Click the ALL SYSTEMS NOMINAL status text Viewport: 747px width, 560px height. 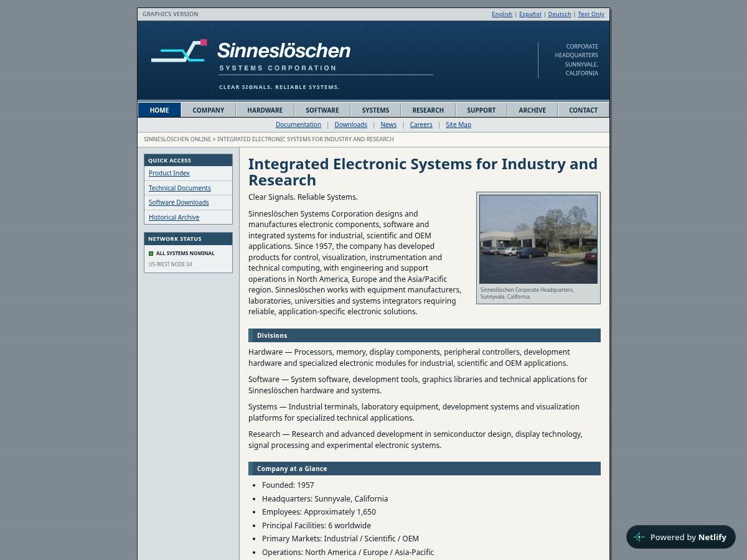[186, 253]
